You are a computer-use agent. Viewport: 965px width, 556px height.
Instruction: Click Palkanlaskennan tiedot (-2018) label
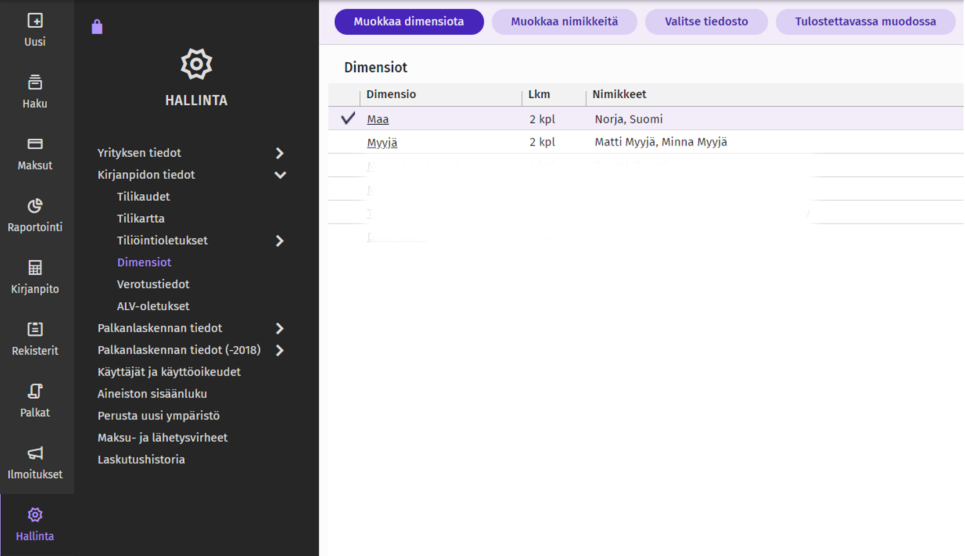tap(179, 350)
